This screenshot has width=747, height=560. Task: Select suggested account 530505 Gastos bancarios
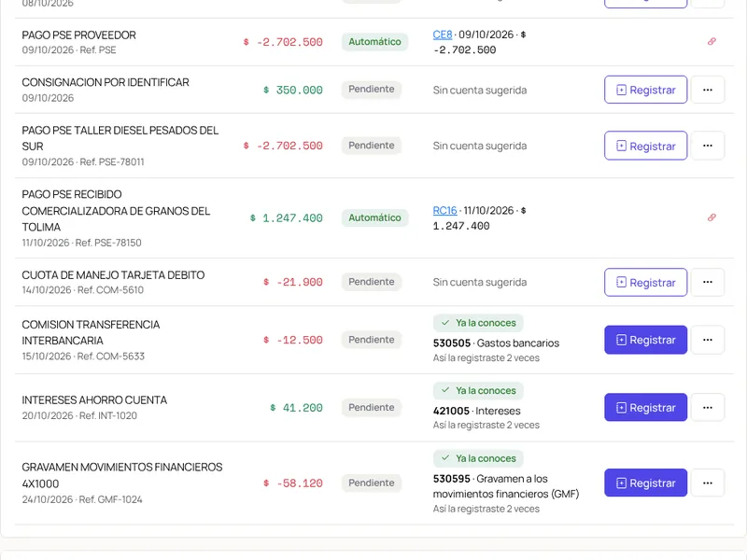point(496,343)
